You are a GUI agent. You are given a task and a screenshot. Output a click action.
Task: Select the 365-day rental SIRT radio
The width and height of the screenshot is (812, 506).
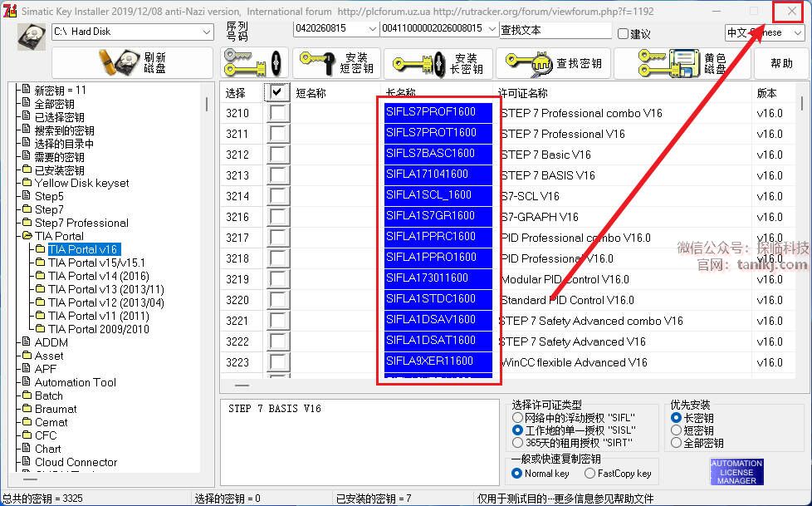click(x=517, y=443)
